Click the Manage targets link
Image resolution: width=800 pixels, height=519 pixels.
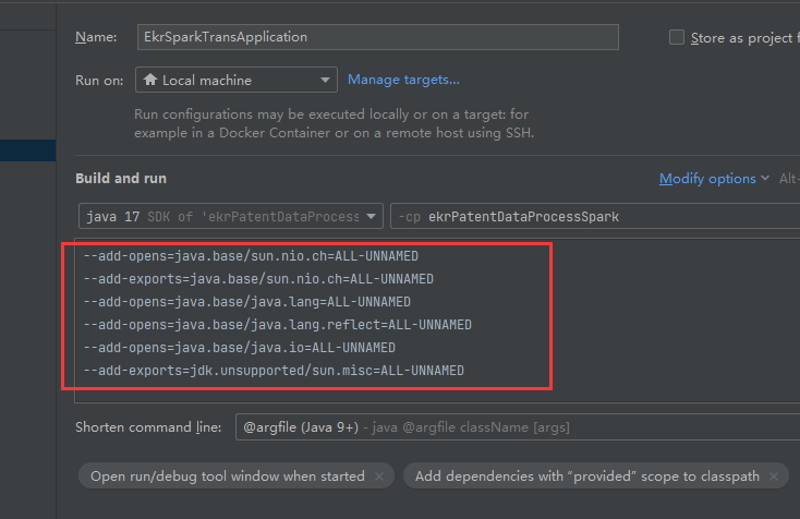tap(404, 80)
